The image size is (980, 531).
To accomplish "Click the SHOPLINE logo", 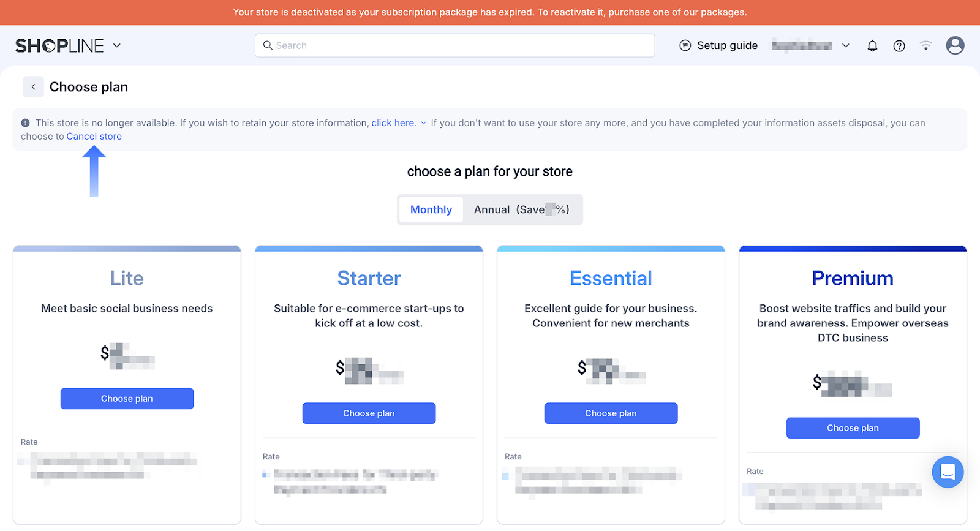I will click(59, 46).
